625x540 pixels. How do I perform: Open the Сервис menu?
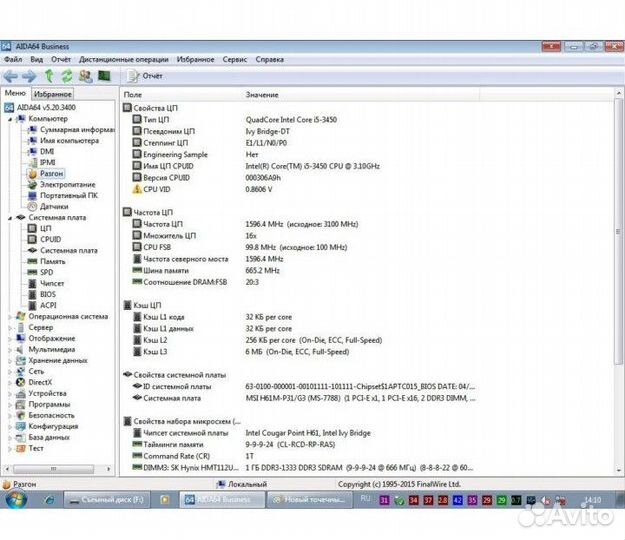(x=235, y=59)
